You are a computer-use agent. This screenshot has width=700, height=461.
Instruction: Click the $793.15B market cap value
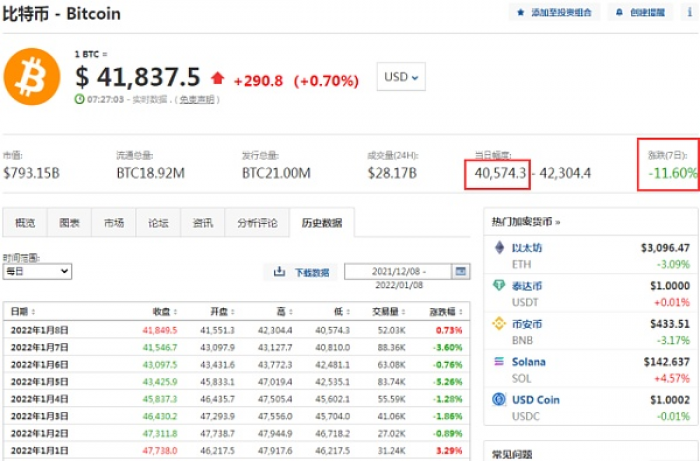tap(31, 173)
